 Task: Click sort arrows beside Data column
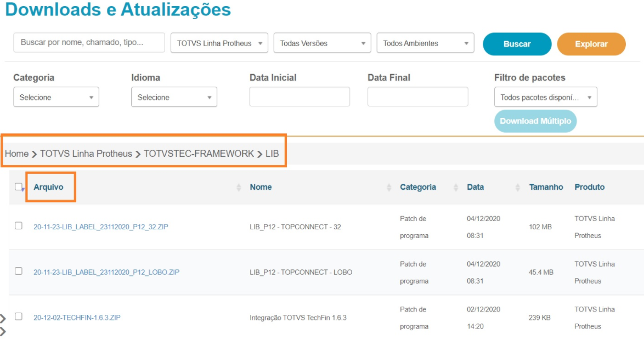[517, 188]
